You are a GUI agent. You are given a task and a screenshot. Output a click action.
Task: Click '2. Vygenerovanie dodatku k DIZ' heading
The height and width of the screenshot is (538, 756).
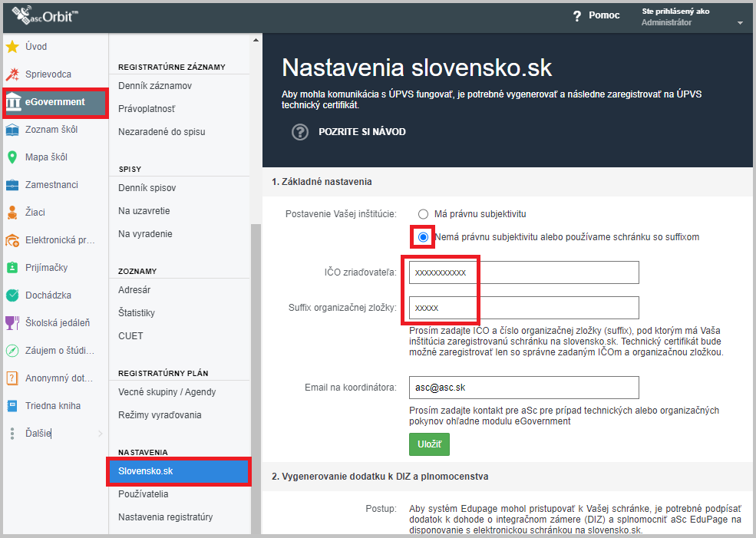[380, 477]
